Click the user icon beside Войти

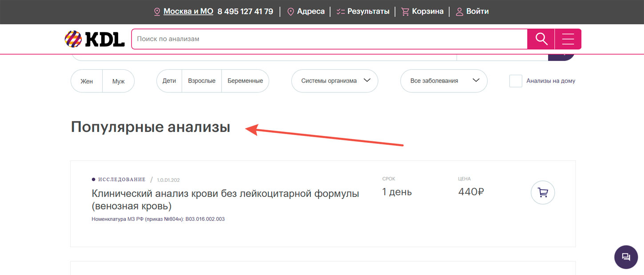(460, 12)
